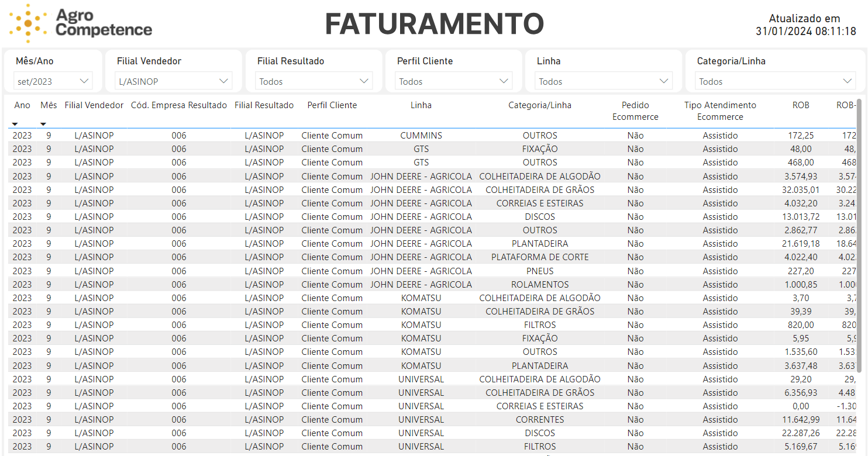Click the ROB value 172,25

[x=801, y=136]
